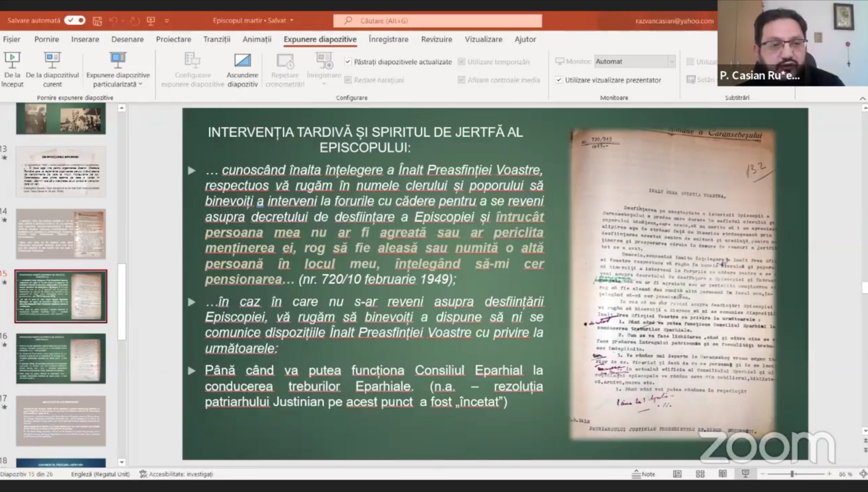Click the zoom slider in status bar
Image resolution: width=868 pixels, height=492 pixels.
click(793, 474)
